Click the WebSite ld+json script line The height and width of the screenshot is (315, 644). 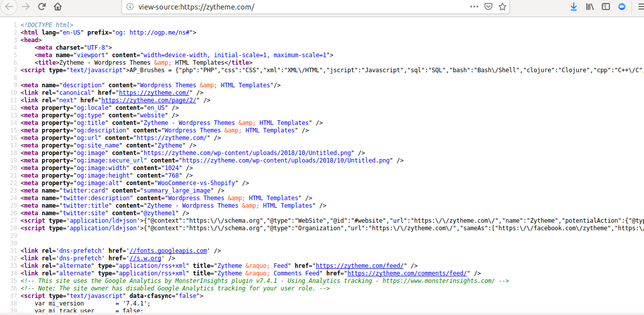tap(331, 221)
